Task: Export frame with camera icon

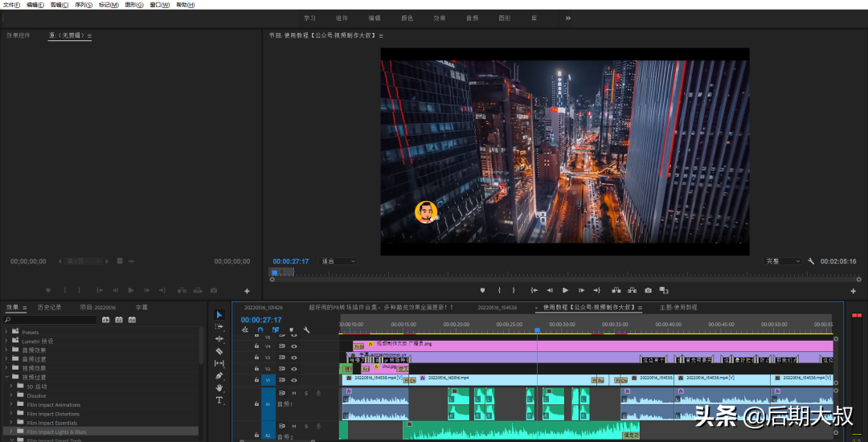Action: point(649,290)
